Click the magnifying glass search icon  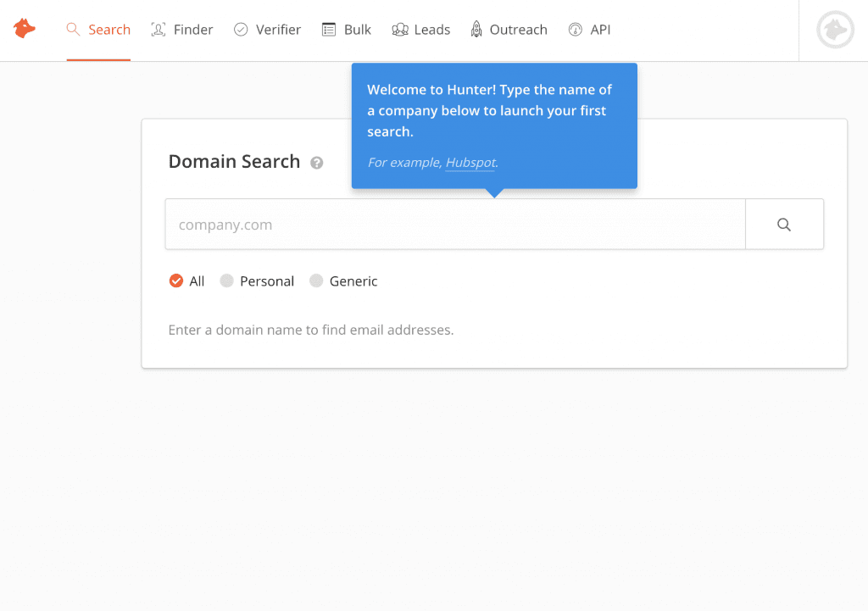click(783, 223)
